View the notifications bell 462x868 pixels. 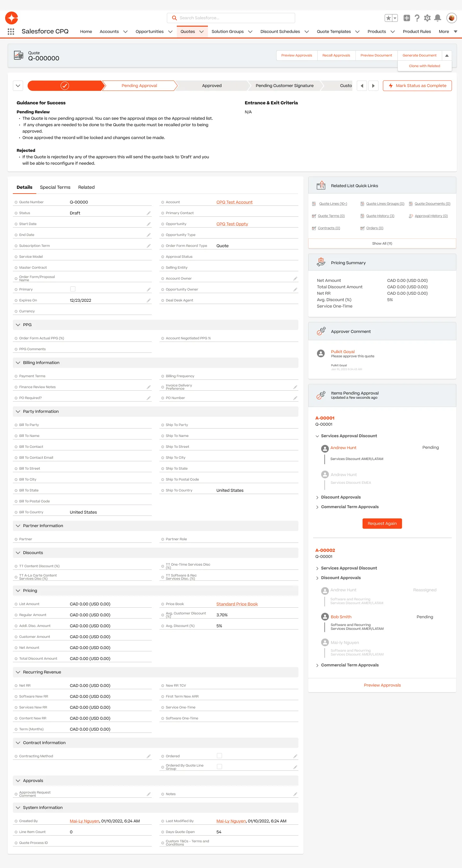tap(437, 18)
